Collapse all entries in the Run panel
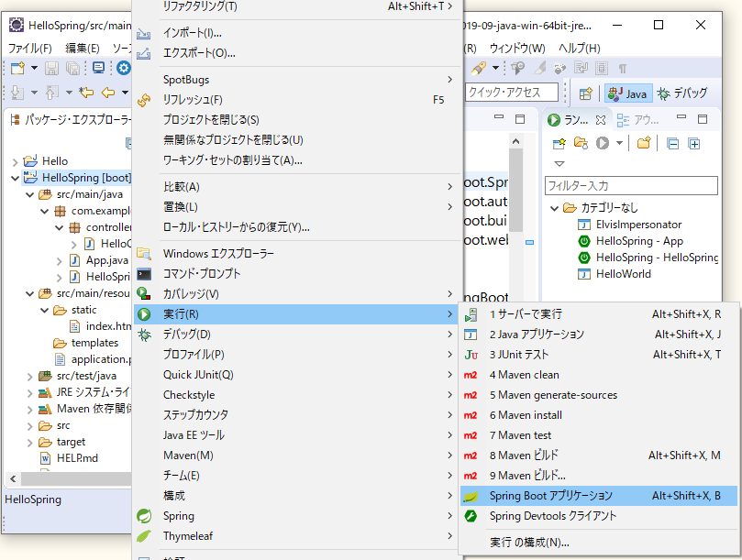Viewport: 742px width, 560px height. coord(673,144)
